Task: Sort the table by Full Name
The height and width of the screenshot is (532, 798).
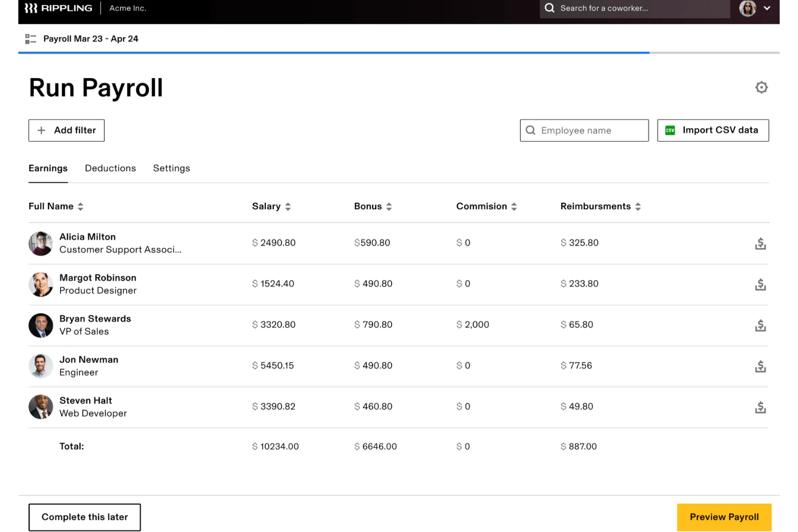Action: (x=80, y=206)
